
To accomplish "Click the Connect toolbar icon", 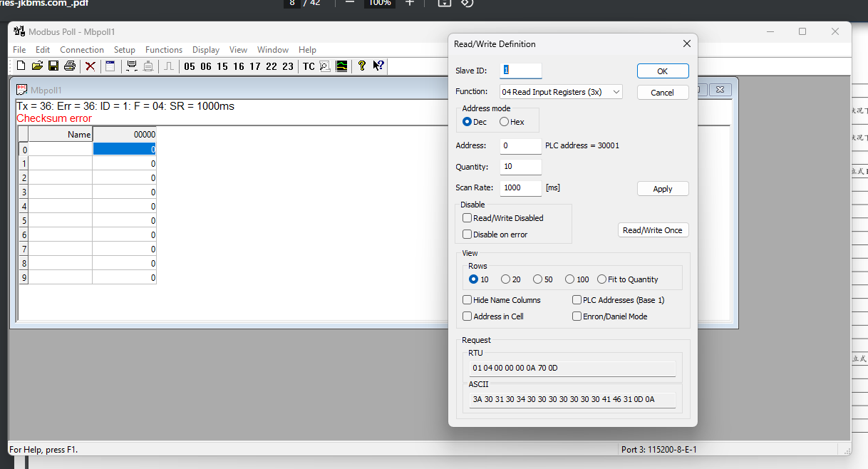I will pyautogui.click(x=132, y=66).
